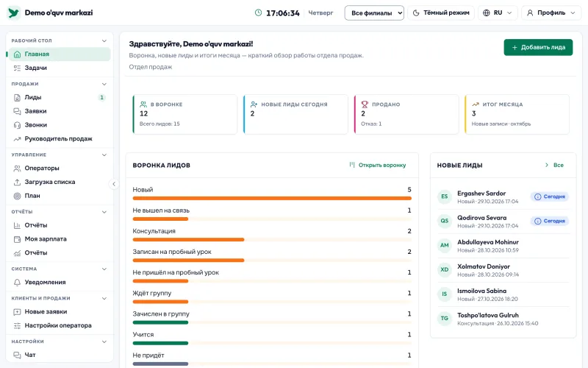Screen dimensions: 588x368
Task: Open the Профиль dropdown menu
Action: pos(551,13)
